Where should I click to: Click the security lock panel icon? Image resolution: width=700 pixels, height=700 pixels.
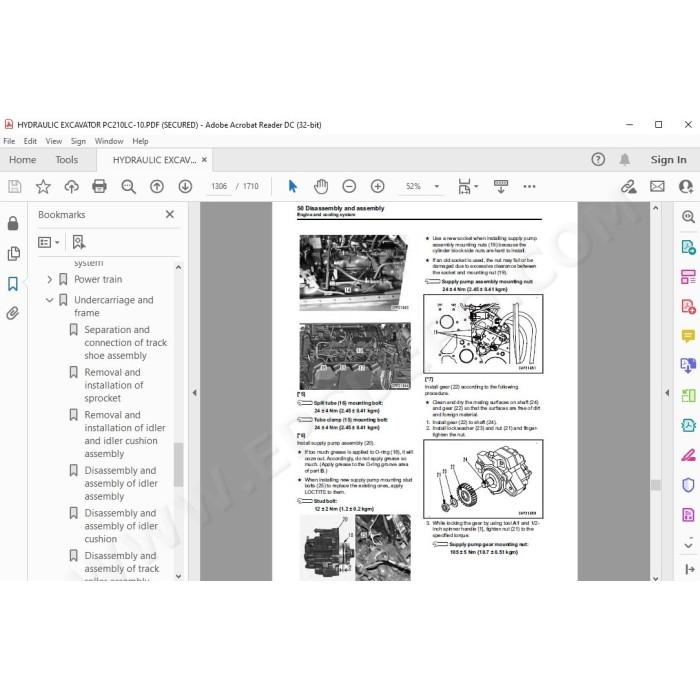13,223
